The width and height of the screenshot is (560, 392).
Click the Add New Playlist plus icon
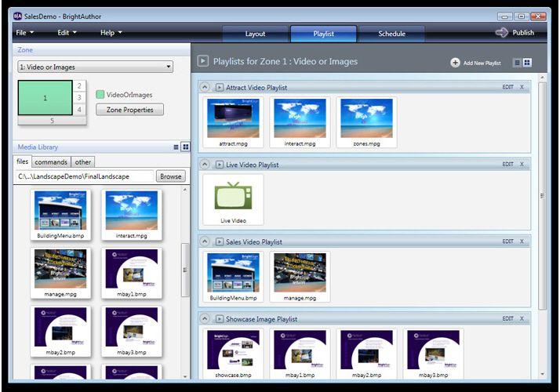pyautogui.click(x=456, y=63)
